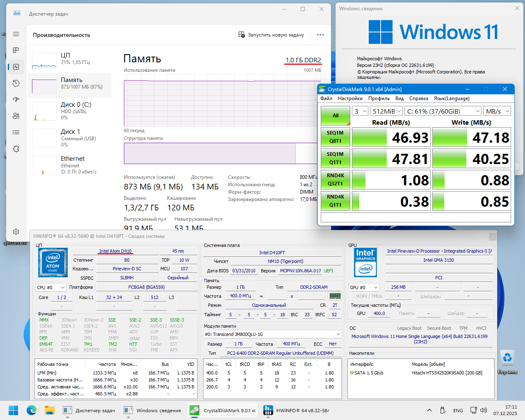The width and height of the screenshot is (525, 420).
Task: Open the Профиль menu in CrystalDiskMark
Action: pos(379,98)
